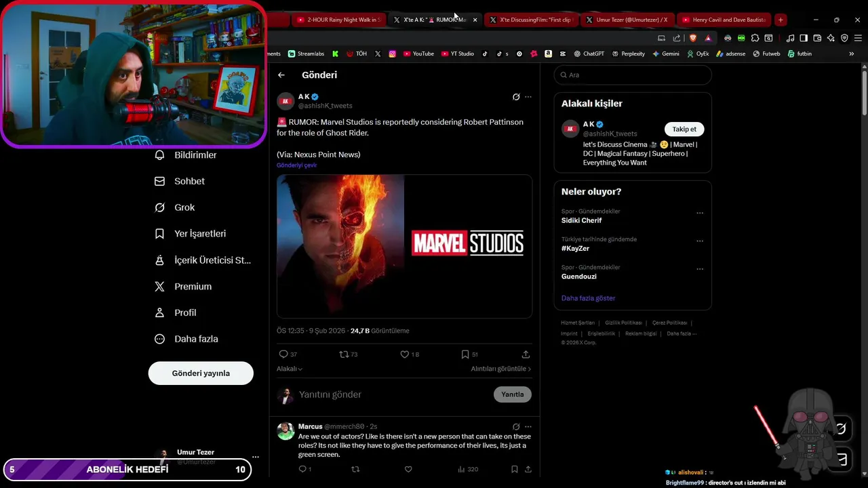
Task: Share this page from address bar
Action: tap(676, 38)
